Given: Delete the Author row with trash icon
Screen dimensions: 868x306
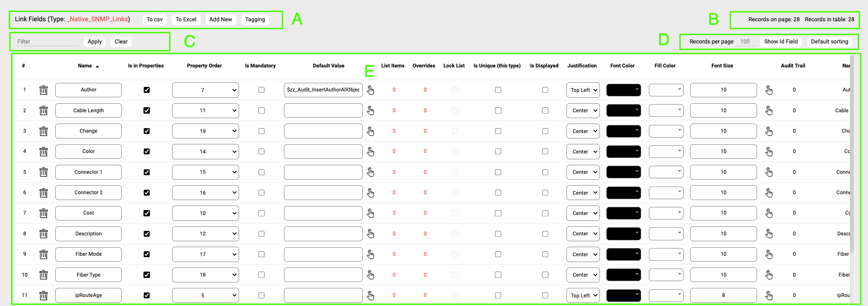Looking at the screenshot, I should click(x=43, y=90).
